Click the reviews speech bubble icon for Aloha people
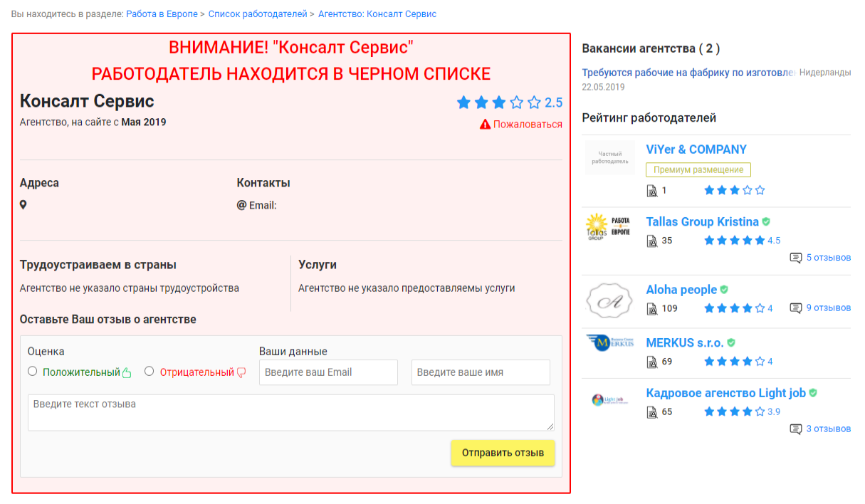 (795, 308)
